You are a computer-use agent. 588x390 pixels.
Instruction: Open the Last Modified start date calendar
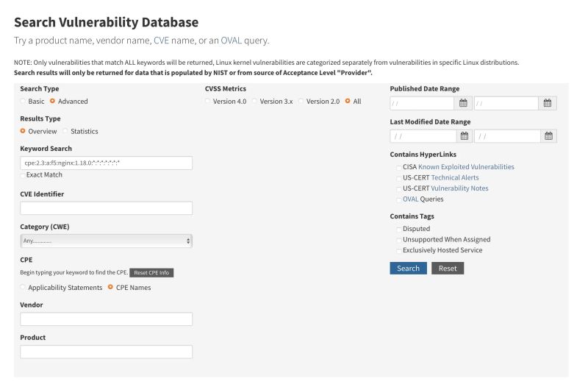click(x=465, y=136)
